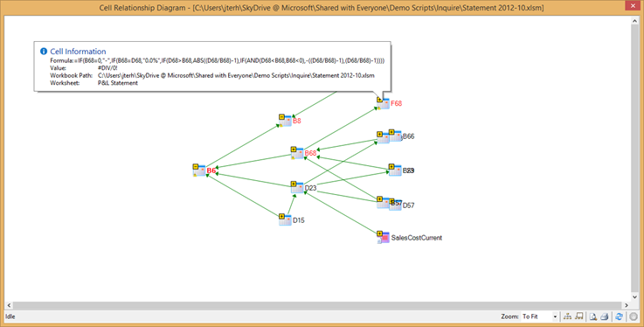Expand the D23 node plus box
Image resolution: width=644 pixels, height=327 pixels.
[x=294, y=184]
